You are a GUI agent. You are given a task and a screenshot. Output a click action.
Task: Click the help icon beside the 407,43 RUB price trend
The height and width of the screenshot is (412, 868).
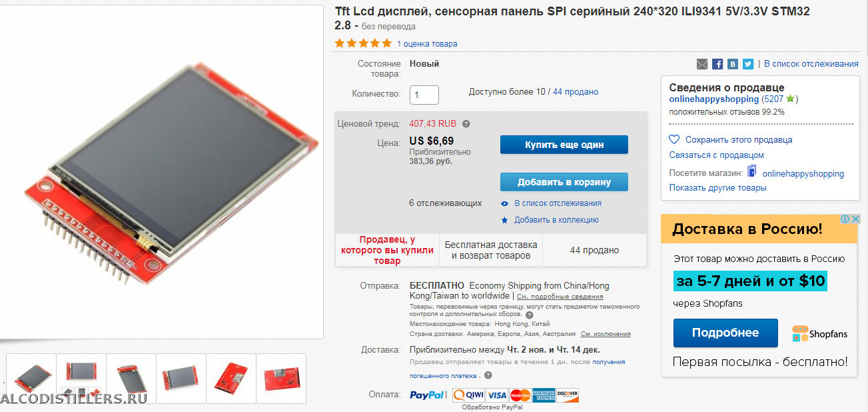pos(466,124)
